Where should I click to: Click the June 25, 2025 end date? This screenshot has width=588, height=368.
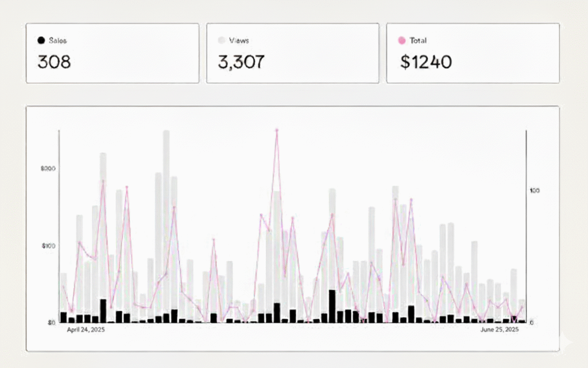pos(500,330)
